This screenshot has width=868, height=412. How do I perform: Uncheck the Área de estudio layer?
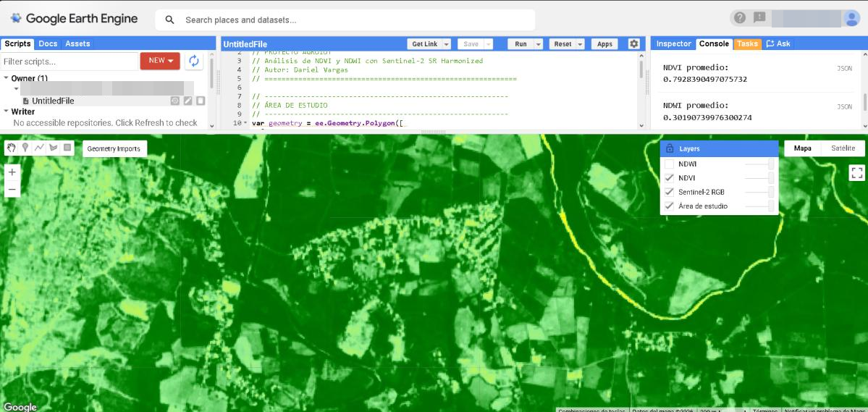(x=669, y=206)
